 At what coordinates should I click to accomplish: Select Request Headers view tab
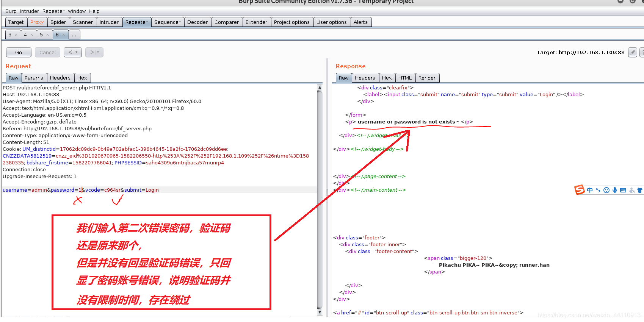coord(60,78)
